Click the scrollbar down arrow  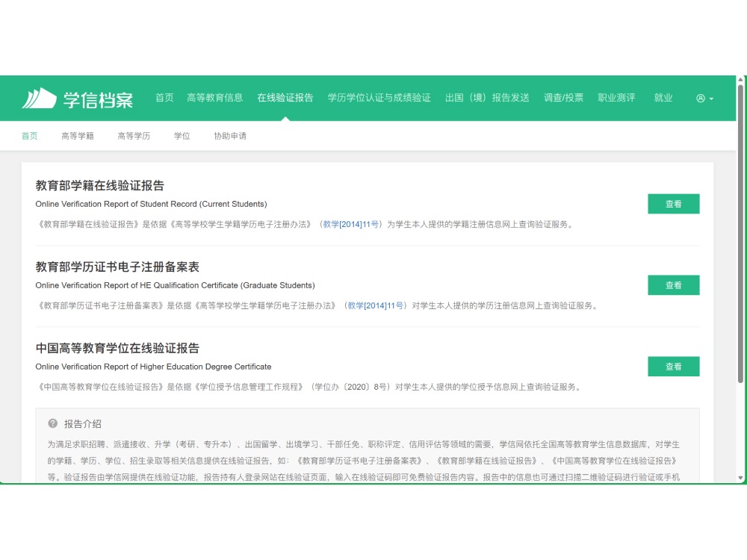740,477
